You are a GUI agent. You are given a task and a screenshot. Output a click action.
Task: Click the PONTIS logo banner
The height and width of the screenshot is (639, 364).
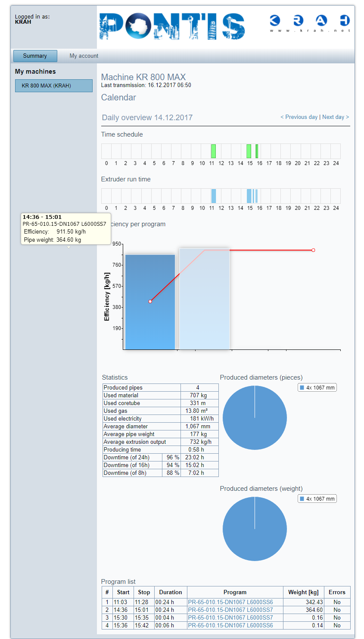(172, 26)
